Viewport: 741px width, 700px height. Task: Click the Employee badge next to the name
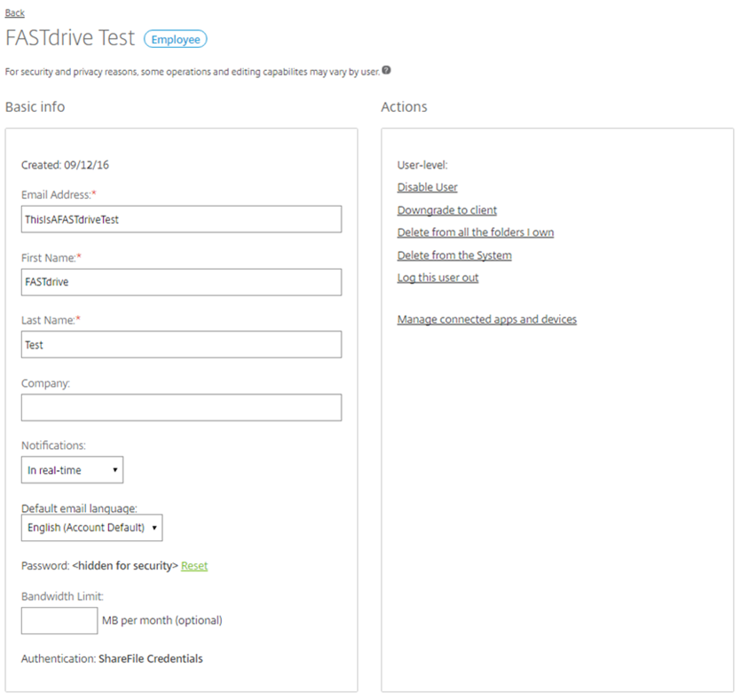pos(176,39)
